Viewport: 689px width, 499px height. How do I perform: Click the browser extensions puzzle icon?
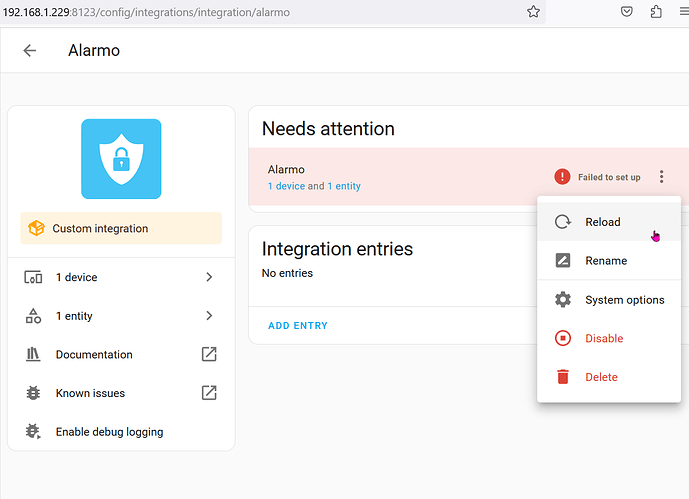[x=656, y=12]
